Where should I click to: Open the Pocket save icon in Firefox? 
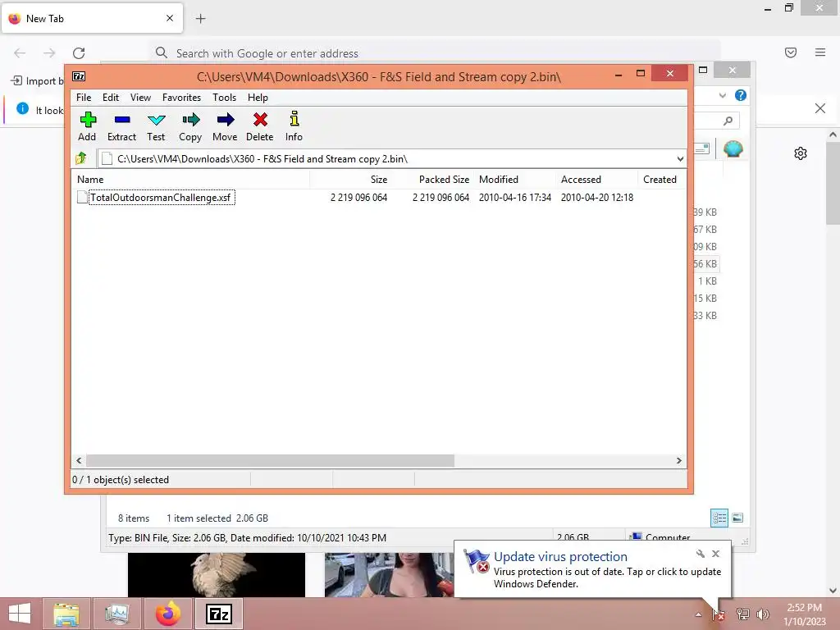pos(791,52)
